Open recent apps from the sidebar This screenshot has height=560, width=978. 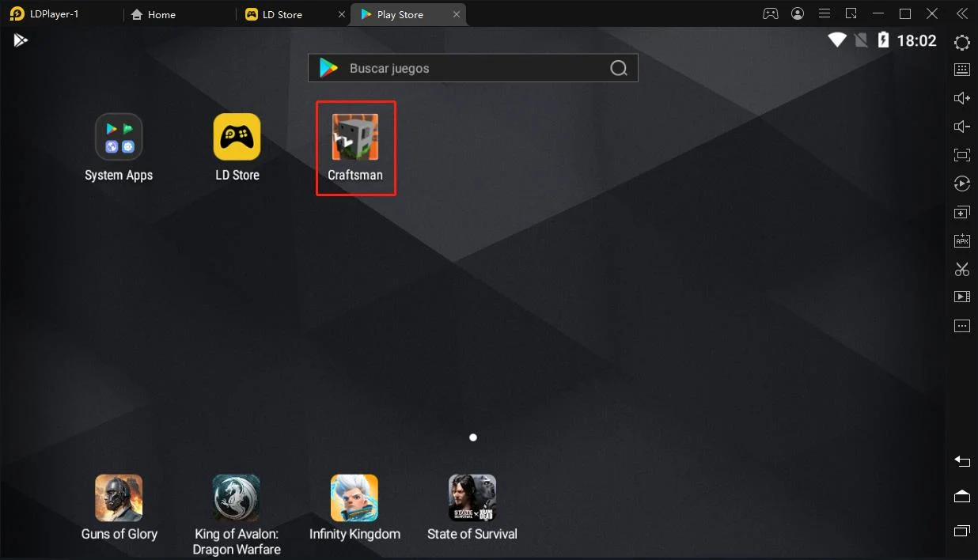click(x=962, y=531)
